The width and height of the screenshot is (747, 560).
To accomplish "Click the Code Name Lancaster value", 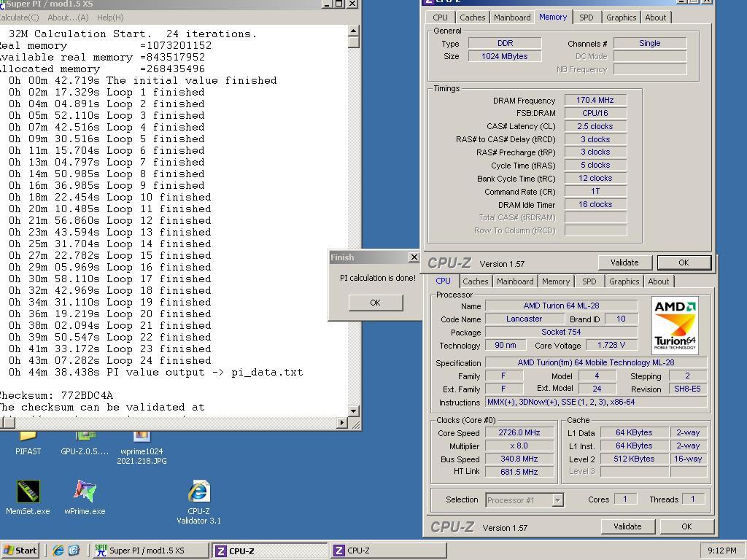I will coord(524,319).
